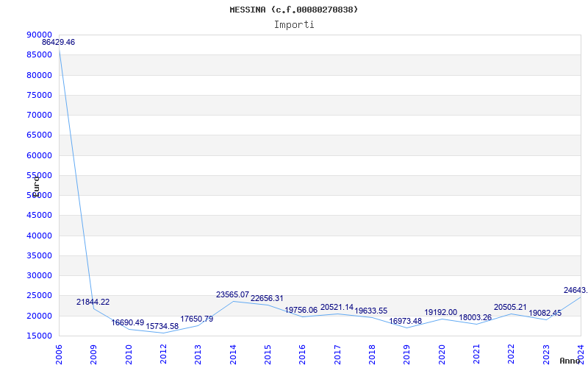The height and width of the screenshot is (368, 588).
Task: Click the Euro y-axis title
Action: (35, 187)
